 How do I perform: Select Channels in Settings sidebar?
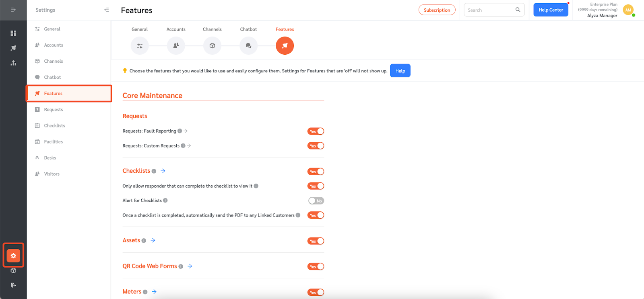(x=69, y=61)
